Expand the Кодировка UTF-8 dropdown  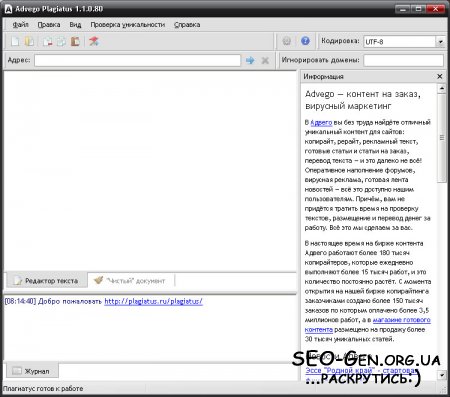[x=440, y=42]
